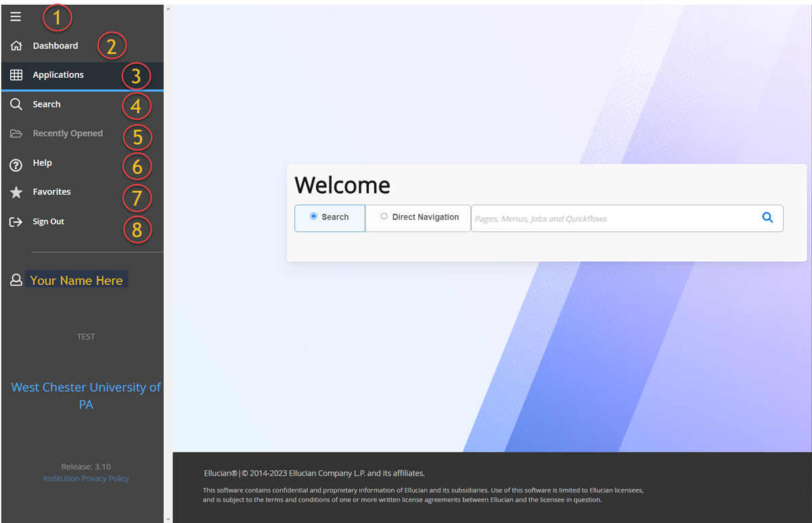Click the Dashboard home icon

(16, 46)
